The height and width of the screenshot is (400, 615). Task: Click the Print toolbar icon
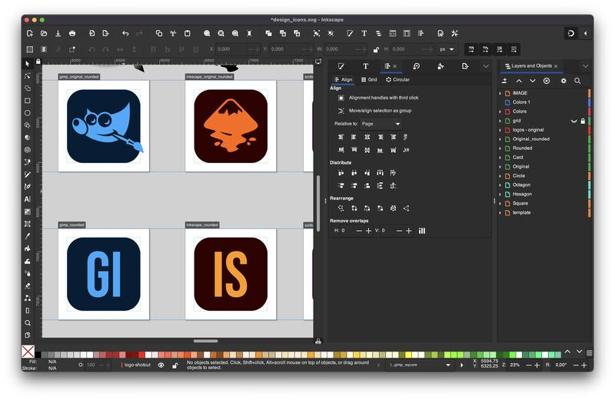(72, 34)
